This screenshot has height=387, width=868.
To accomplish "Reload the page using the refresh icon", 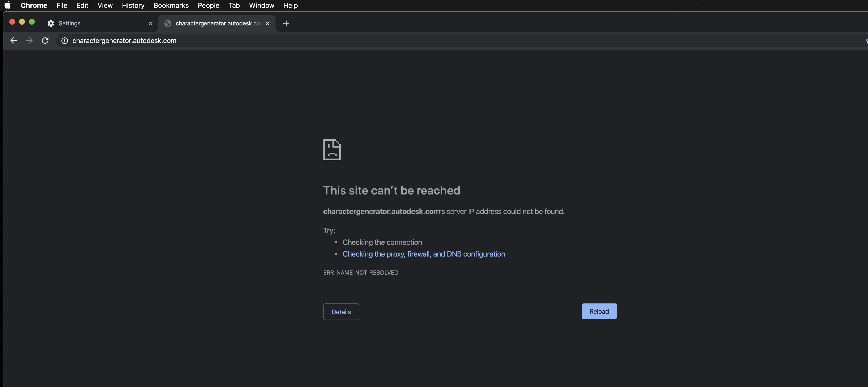I will (45, 40).
